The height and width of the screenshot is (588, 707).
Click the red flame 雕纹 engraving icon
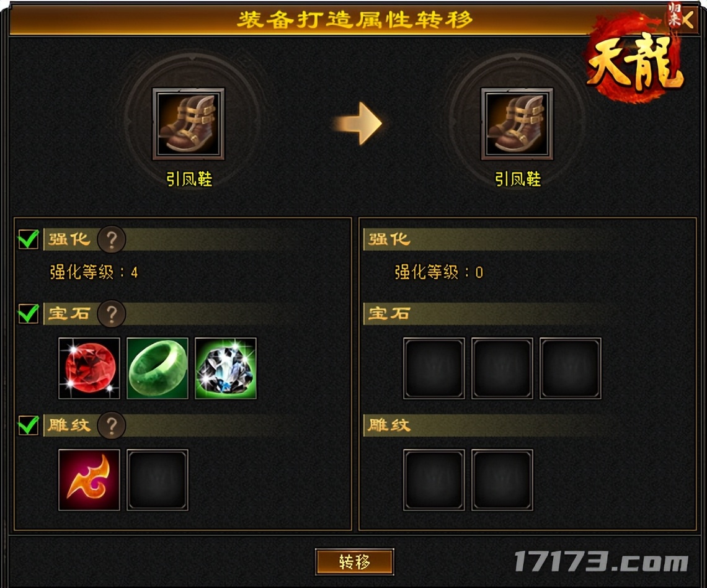89,480
